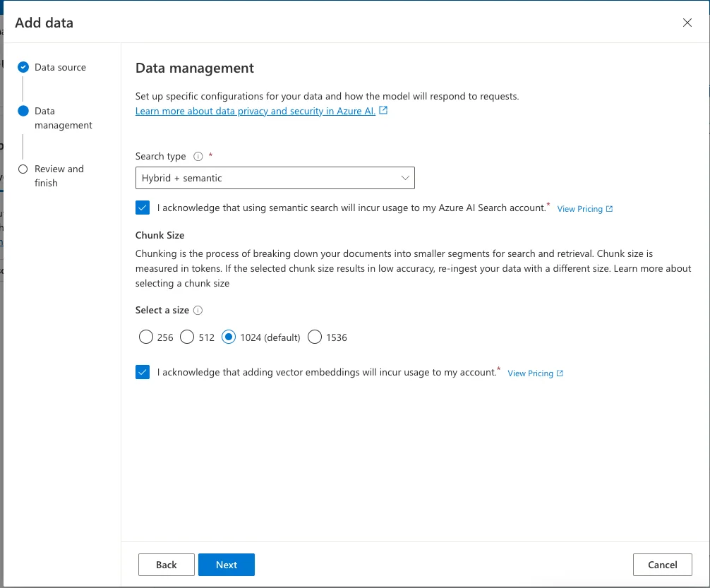Open the Search type dropdown chevron

(405, 178)
